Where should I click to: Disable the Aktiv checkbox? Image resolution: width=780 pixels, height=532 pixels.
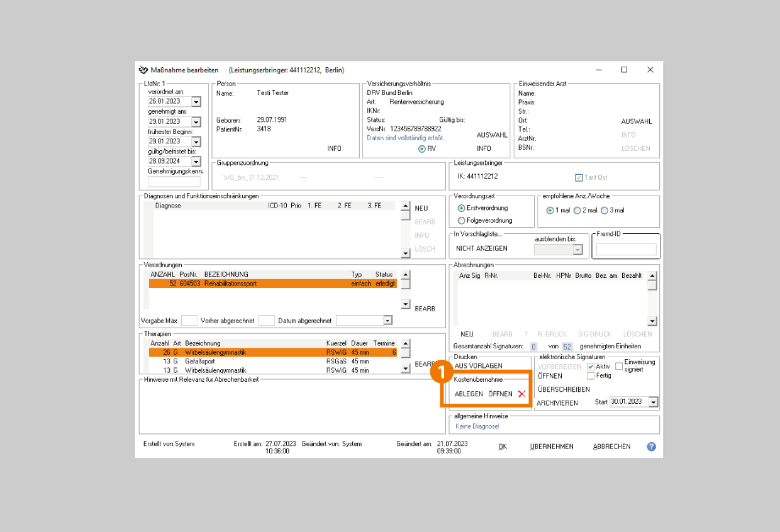tap(591, 367)
